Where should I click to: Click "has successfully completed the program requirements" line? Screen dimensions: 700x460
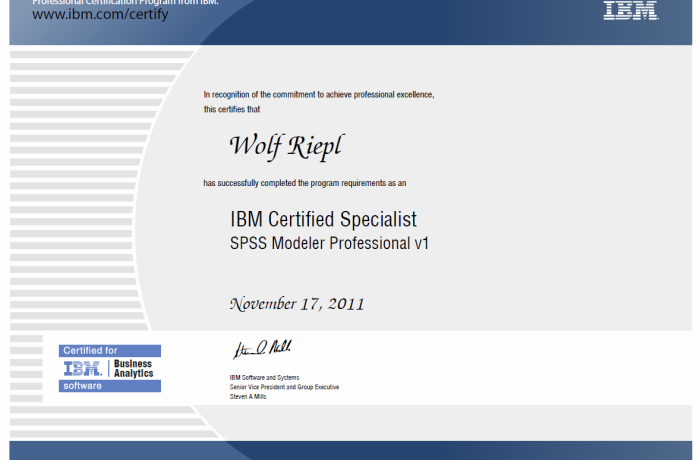[305, 183]
